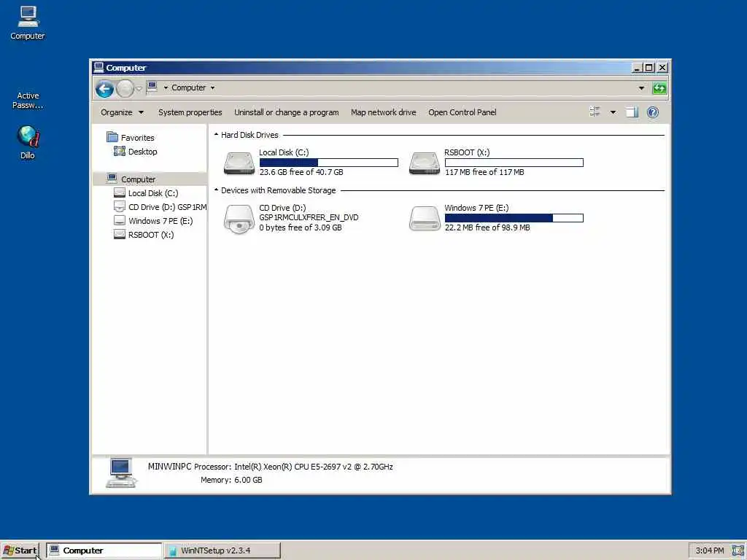The width and height of the screenshot is (747, 560).
Task: Click the computer icon in address bar
Action: point(152,87)
